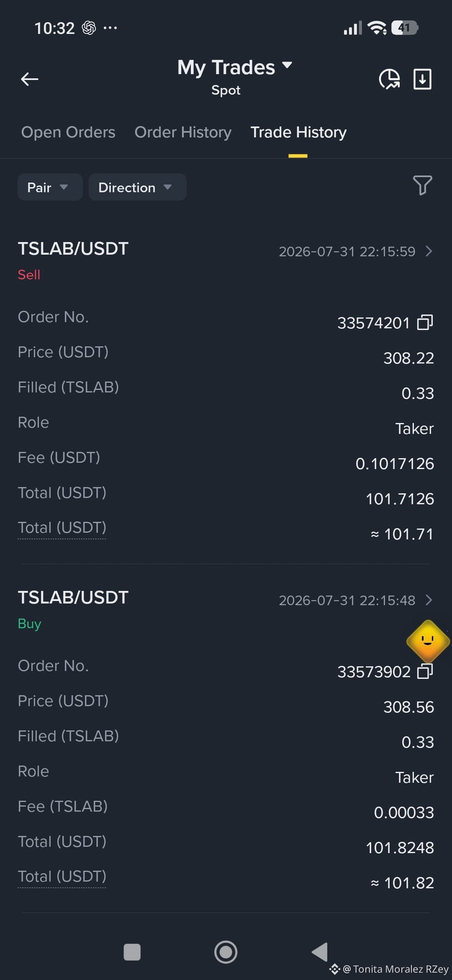Tap the Android home circle button
Screen dimensions: 452x980
click(226, 952)
